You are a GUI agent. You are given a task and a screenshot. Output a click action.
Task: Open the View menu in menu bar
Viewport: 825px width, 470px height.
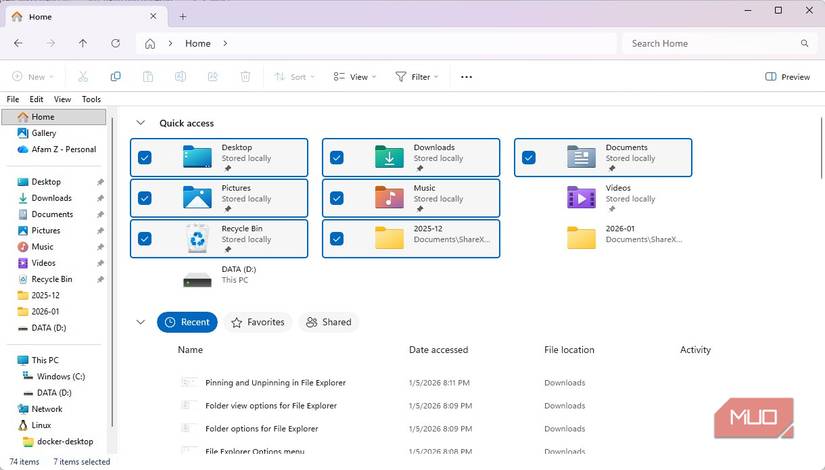62,99
